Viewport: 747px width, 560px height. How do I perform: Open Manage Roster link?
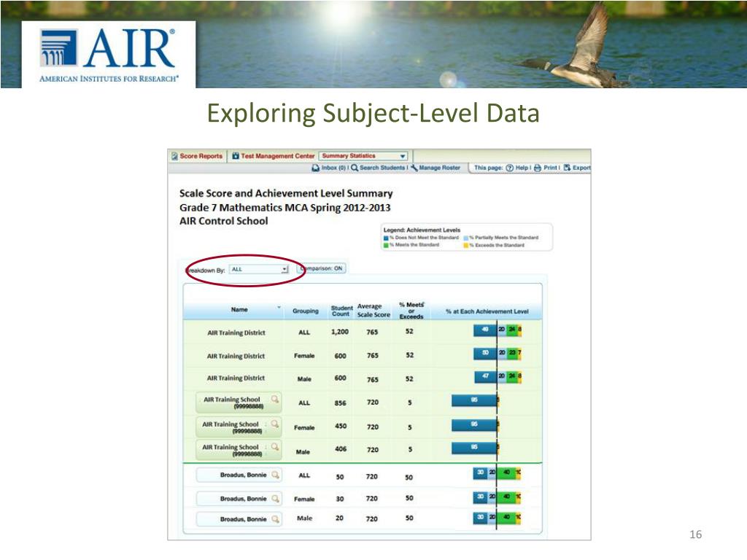439,168
